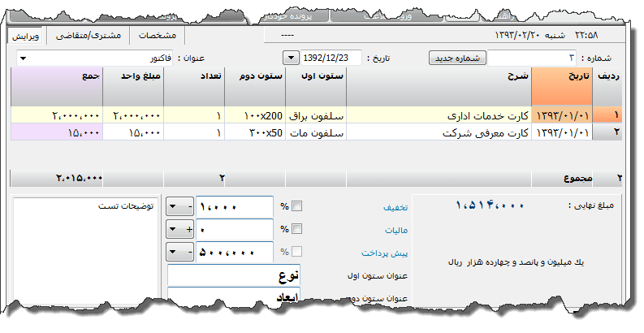Select the مشخصات tab

coord(158,36)
